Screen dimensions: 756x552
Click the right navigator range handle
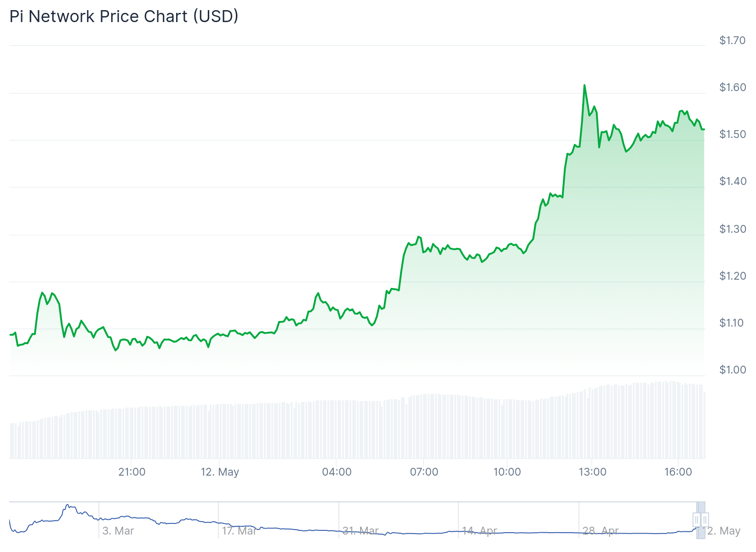[x=704, y=520]
